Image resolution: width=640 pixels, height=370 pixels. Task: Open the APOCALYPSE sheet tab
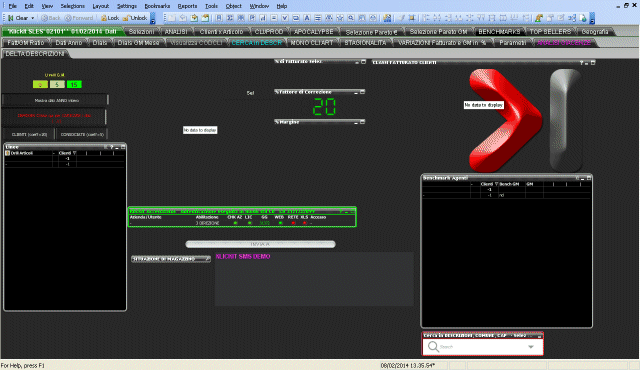313,31
